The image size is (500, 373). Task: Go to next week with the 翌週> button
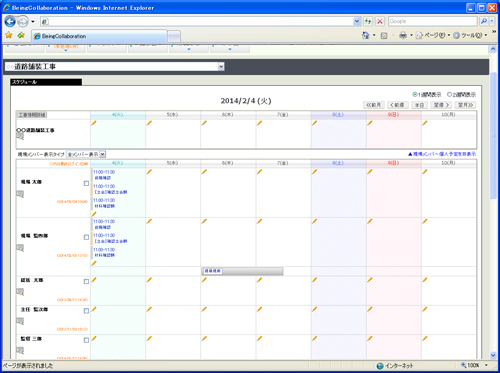point(441,105)
